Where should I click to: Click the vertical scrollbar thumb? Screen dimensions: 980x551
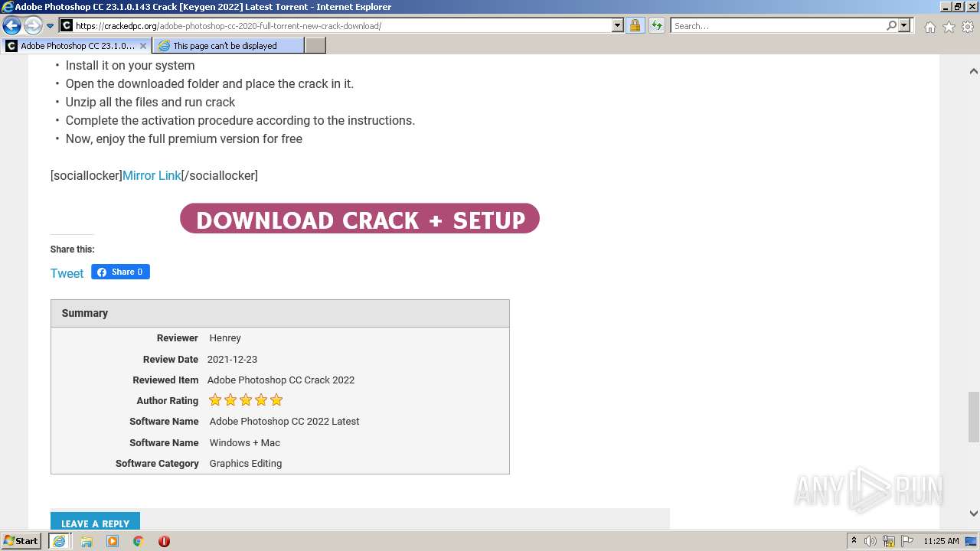973,416
